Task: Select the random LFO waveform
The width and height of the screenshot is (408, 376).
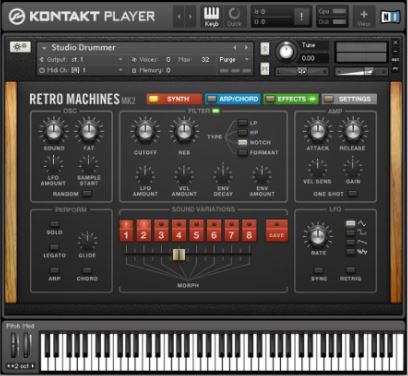Action: [x=351, y=252]
